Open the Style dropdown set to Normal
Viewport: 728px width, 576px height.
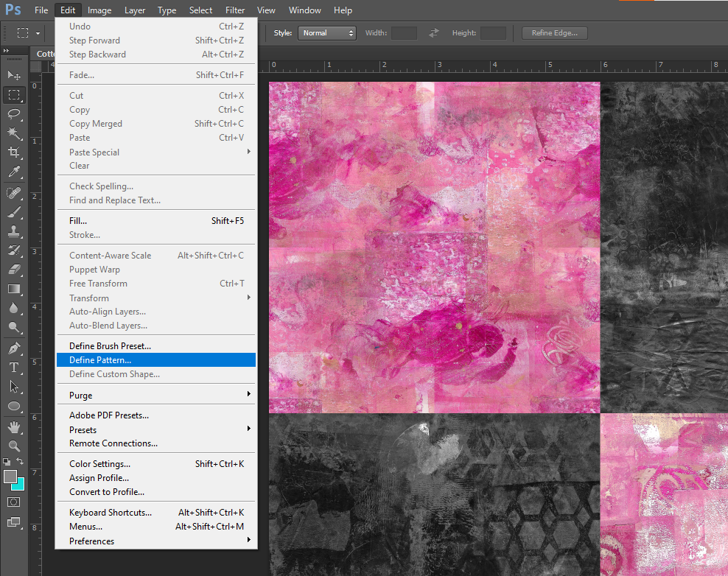click(x=327, y=33)
